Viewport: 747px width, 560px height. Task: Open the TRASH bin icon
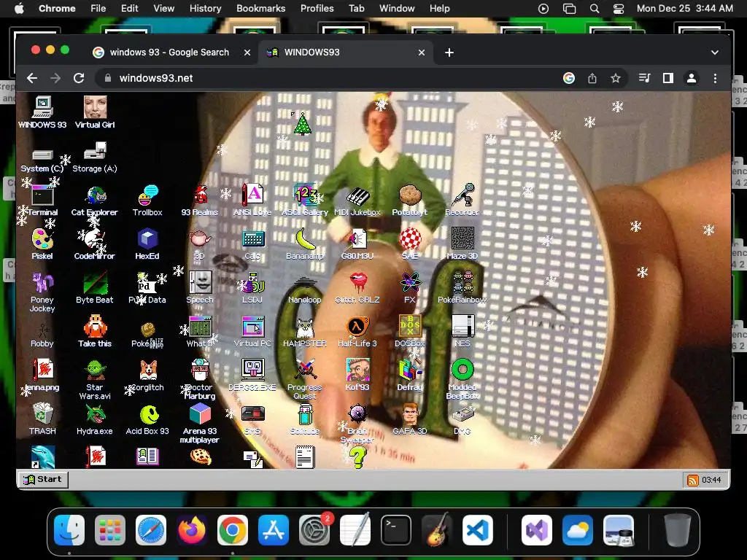click(x=42, y=419)
